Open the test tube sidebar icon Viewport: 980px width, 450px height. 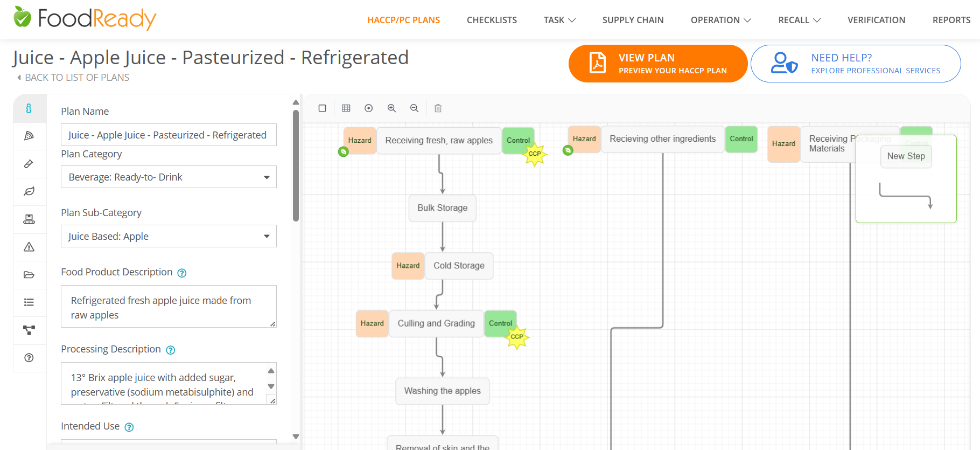(x=29, y=163)
